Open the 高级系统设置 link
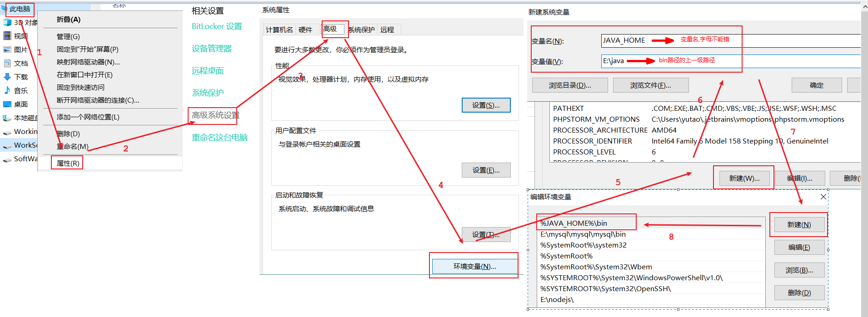This screenshot has height=317, width=868. [215, 115]
